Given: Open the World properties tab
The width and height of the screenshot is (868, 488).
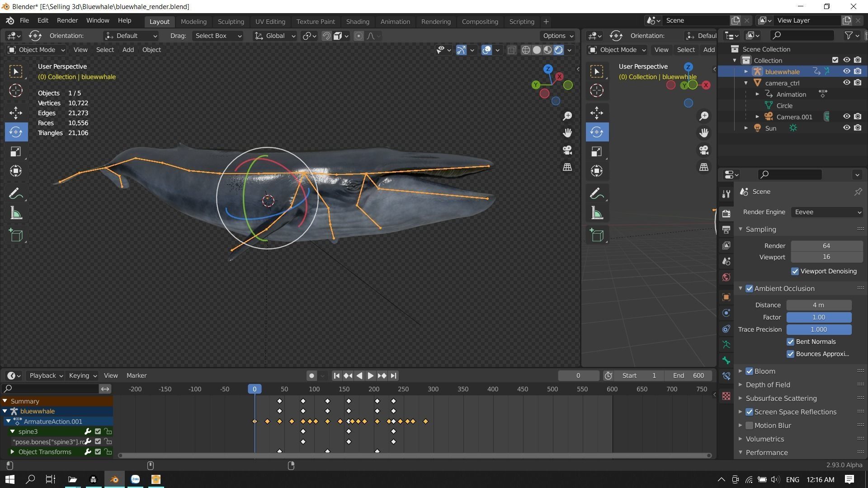Looking at the screenshot, I should [726, 277].
